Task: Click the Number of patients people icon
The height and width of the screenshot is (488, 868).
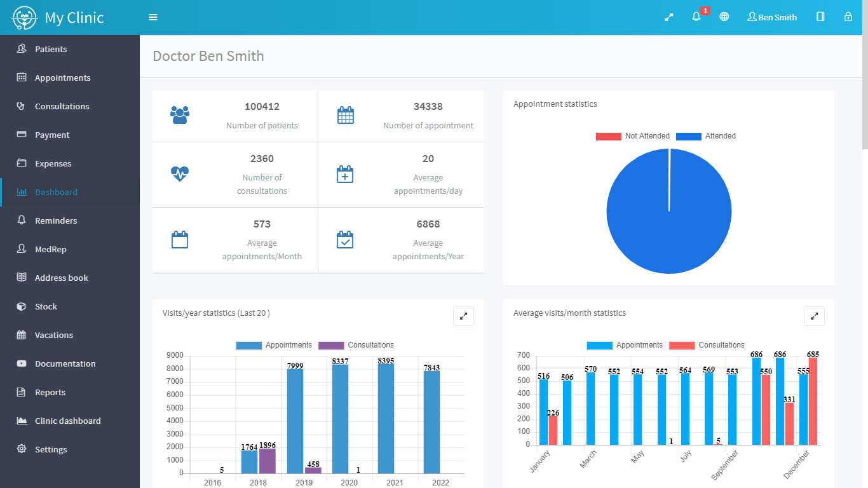Action: 180,115
